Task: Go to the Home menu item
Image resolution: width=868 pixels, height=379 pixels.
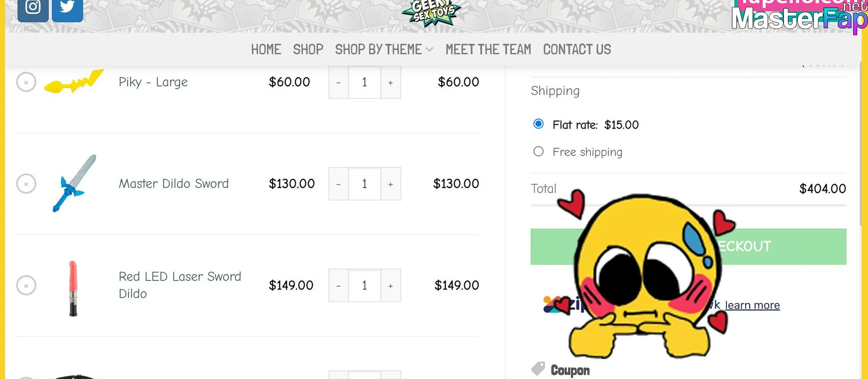Action: coord(266,49)
